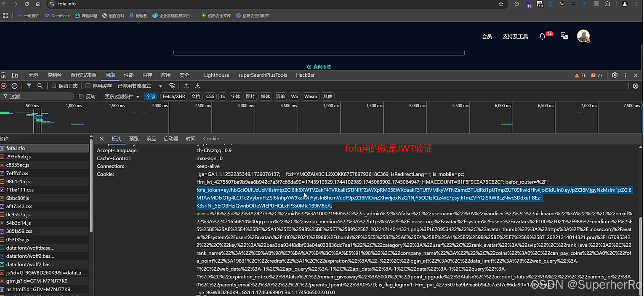Open the 启动器 tab
This screenshot has width=644, height=296.
[171, 139]
